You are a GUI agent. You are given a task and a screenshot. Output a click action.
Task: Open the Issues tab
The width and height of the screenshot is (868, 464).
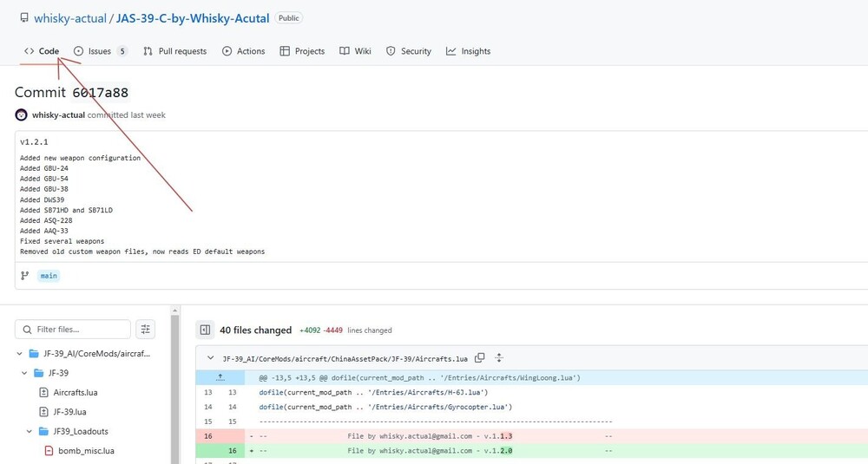(100, 51)
